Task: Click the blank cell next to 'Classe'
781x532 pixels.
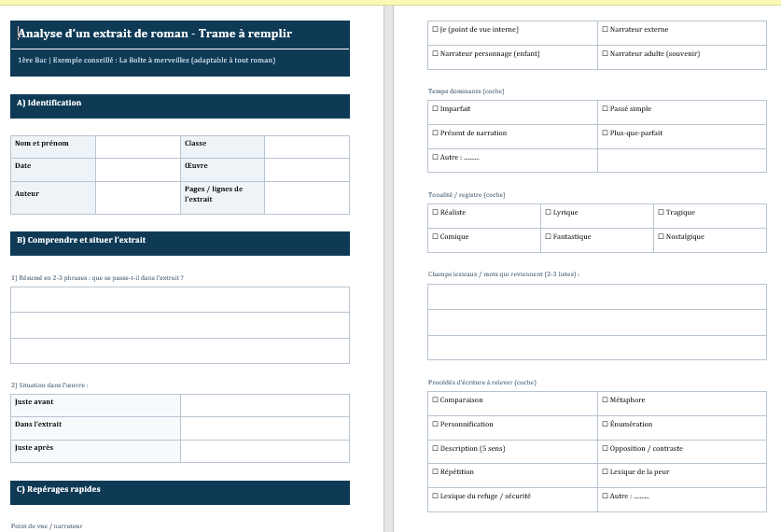Action: click(x=306, y=147)
